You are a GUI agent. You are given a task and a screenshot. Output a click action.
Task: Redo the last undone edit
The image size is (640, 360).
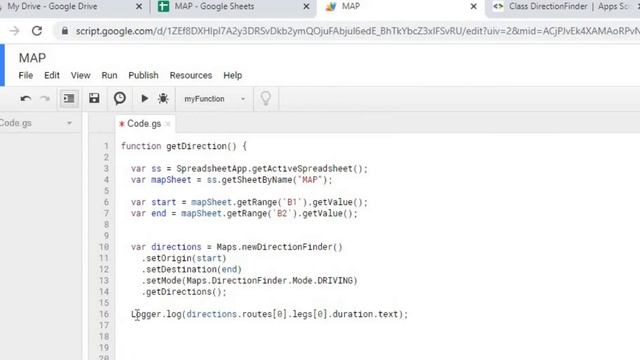point(45,99)
